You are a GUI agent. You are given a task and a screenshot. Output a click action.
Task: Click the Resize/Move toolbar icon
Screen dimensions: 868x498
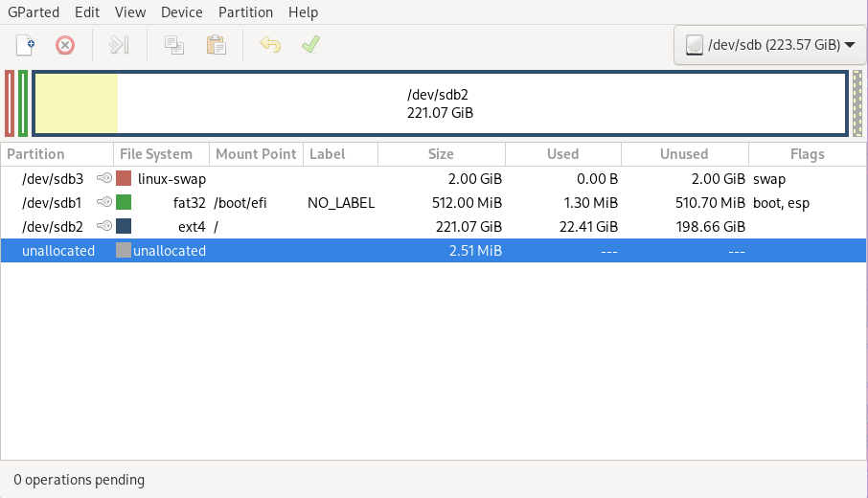point(119,45)
